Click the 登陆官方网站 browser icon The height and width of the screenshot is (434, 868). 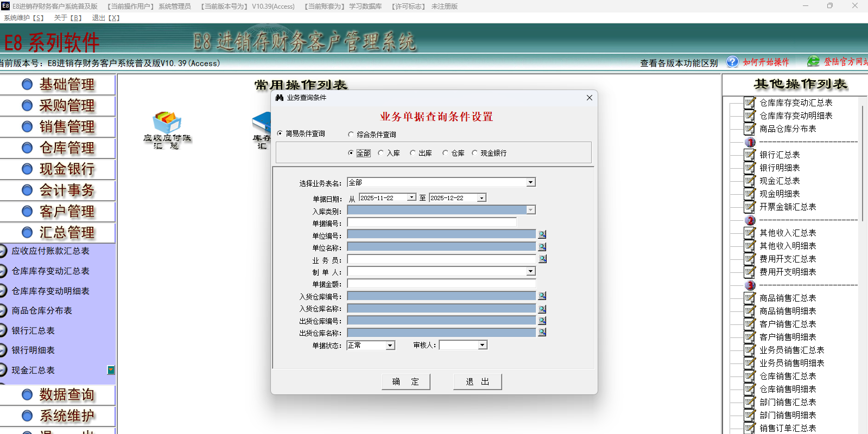(813, 62)
